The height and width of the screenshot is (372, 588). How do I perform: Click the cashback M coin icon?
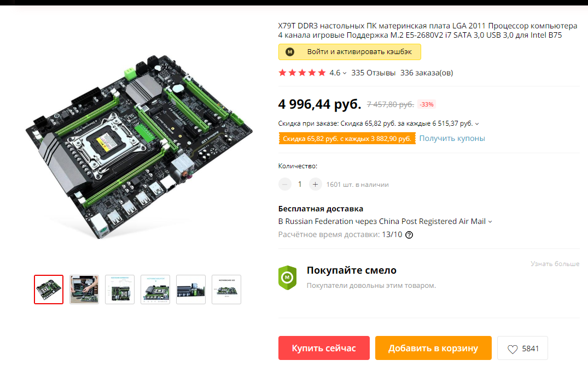(290, 52)
